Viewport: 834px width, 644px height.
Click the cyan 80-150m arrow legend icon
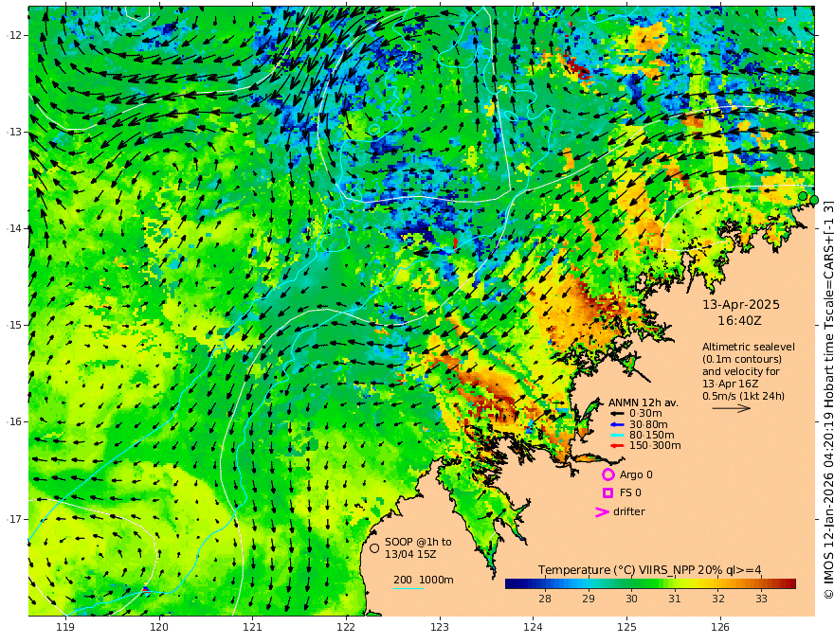point(617,436)
